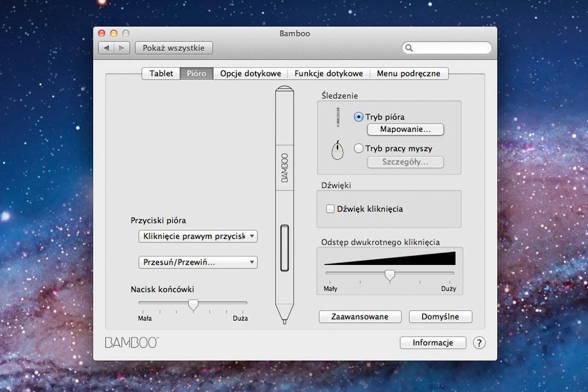Open the Mapowanie settings
Screen dimensions: 588x392
coord(405,129)
